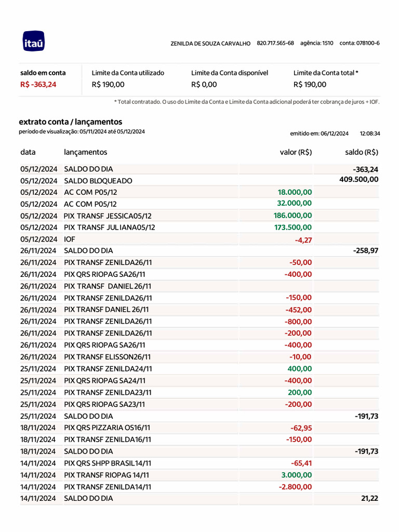Click the 'lançamentos' column header

coord(86,152)
